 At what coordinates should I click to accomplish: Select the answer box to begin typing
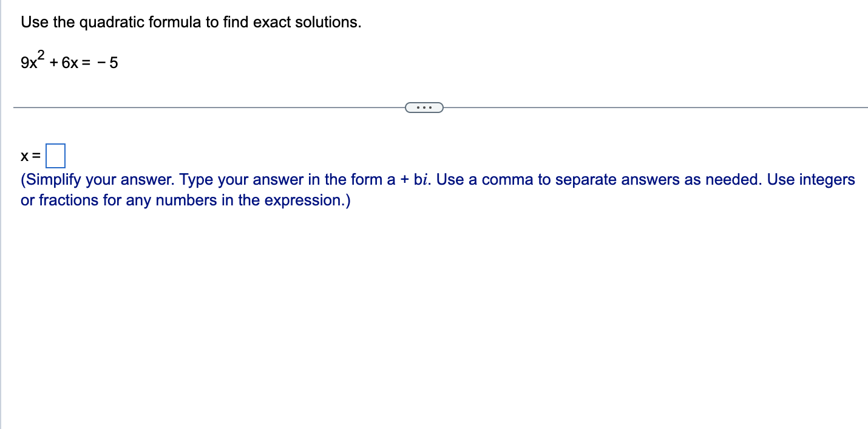56,156
